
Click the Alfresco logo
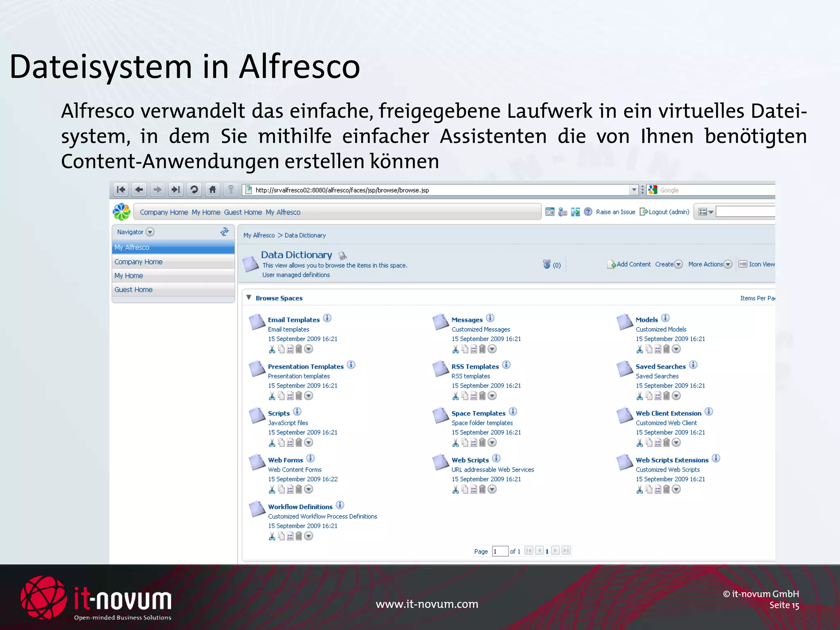pyautogui.click(x=121, y=212)
